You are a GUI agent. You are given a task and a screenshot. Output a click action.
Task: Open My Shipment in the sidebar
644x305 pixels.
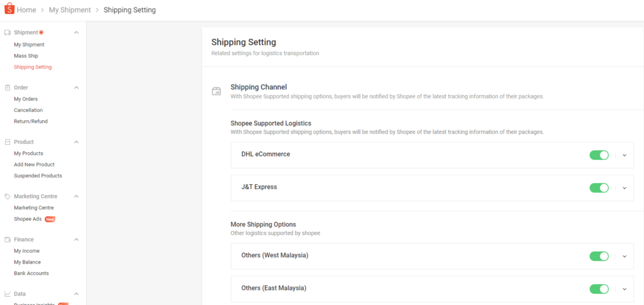(x=29, y=45)
